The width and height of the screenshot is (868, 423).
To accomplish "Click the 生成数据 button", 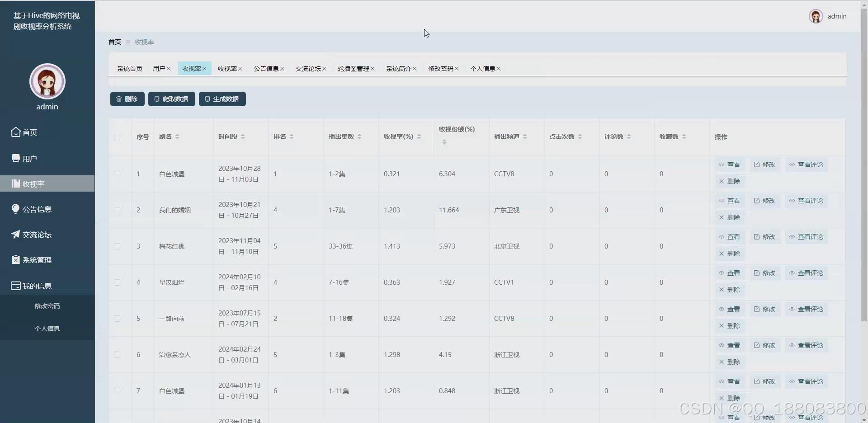I will tap(222, 99).
